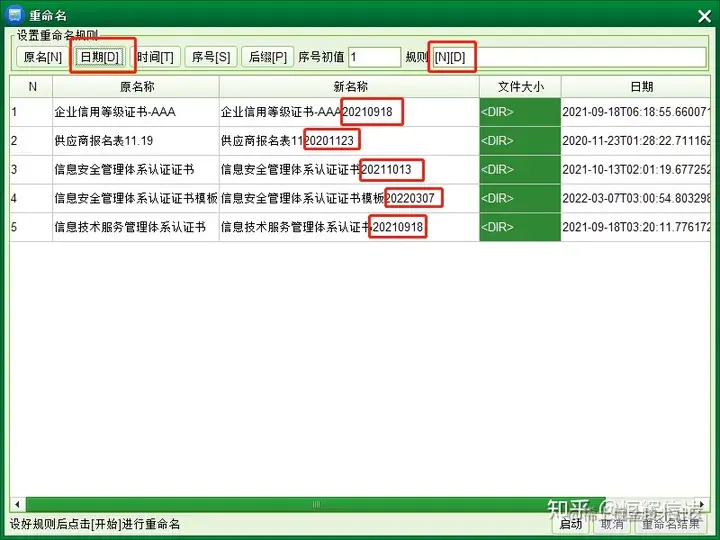Close the 重命名 dialog window

click(x=704, y=17)
